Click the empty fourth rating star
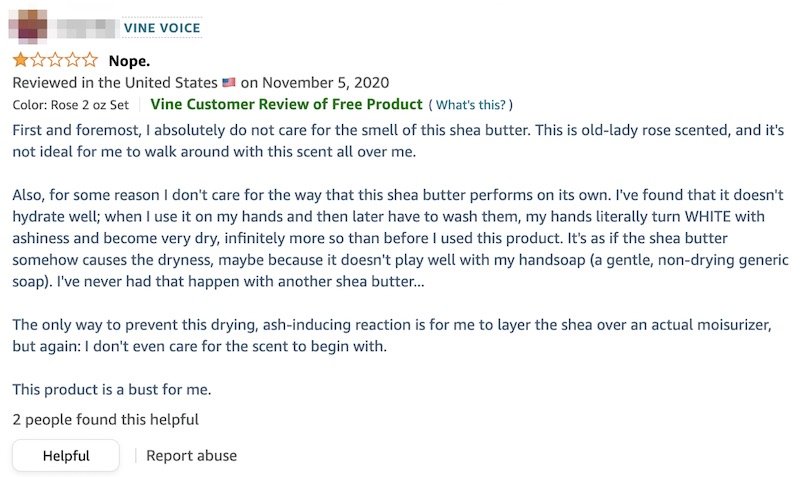 [73, 60]
